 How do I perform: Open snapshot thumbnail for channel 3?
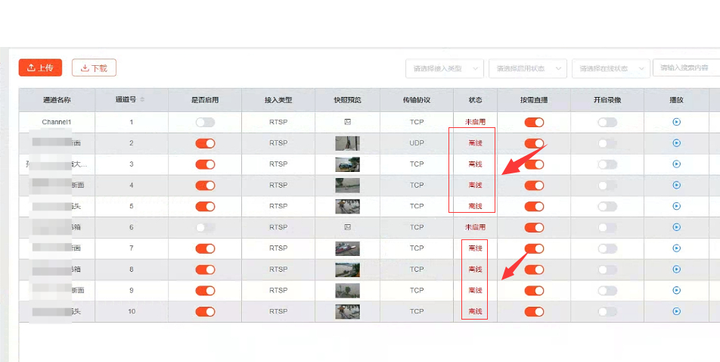click(x=348, y=164)
